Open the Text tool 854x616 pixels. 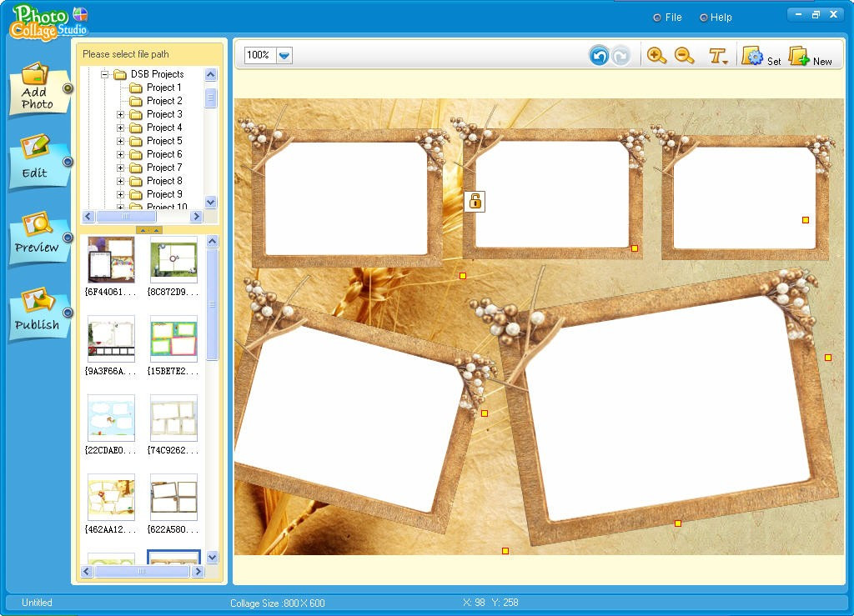[718, 56]
